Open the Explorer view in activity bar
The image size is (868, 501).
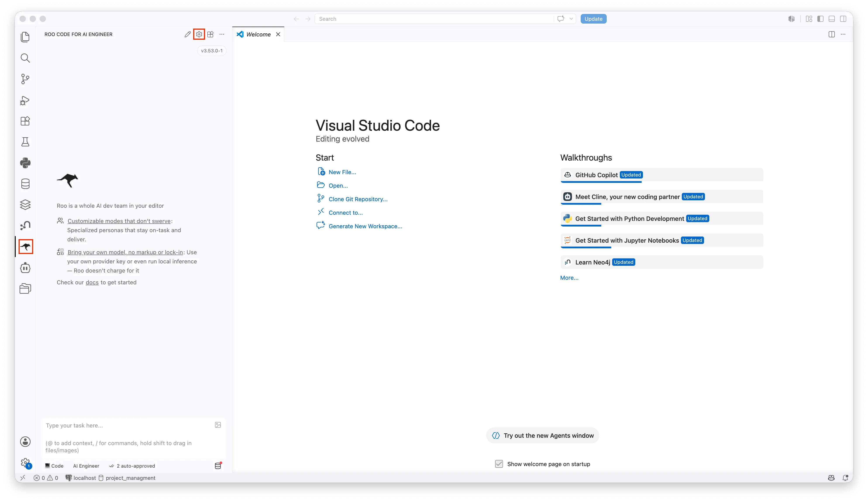[25, 37]
